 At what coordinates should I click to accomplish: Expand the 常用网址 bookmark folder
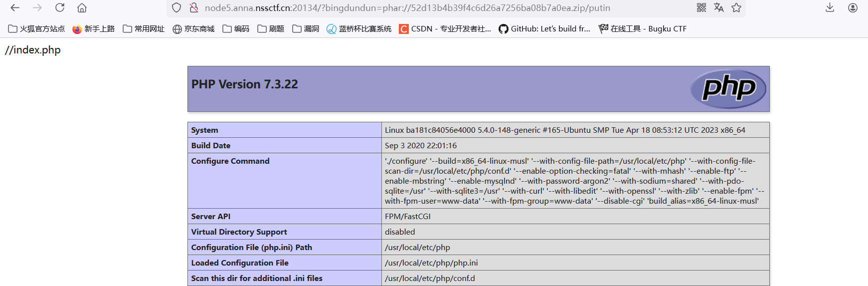point(144,29)
